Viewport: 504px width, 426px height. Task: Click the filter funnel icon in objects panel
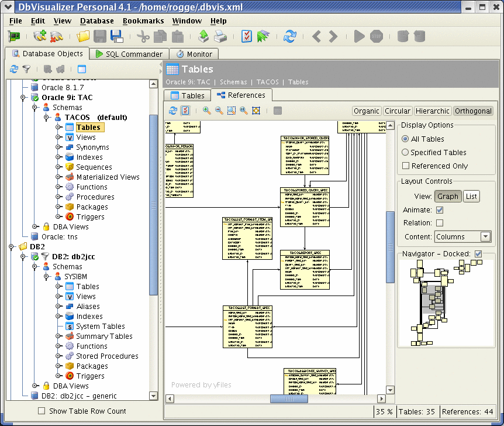tap(26, 69)
